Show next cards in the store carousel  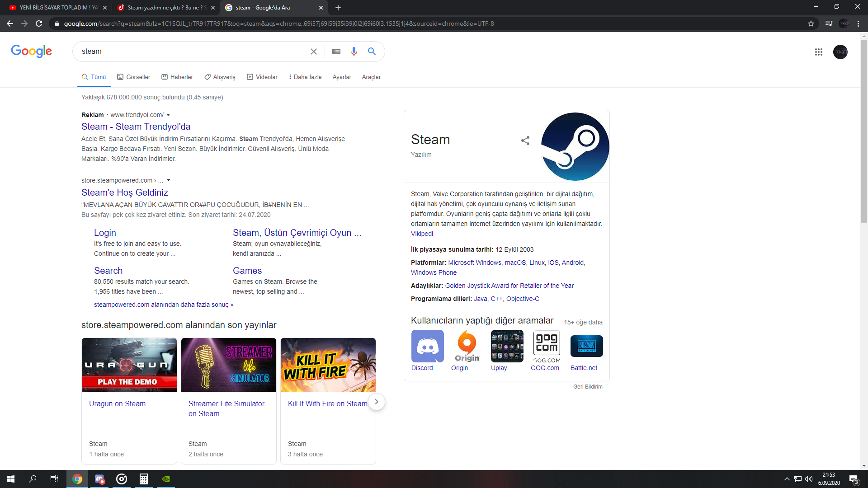(376, 402)
